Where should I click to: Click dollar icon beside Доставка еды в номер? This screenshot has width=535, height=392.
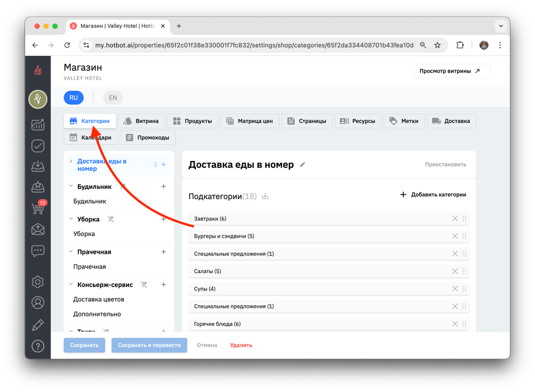(155, 164)
